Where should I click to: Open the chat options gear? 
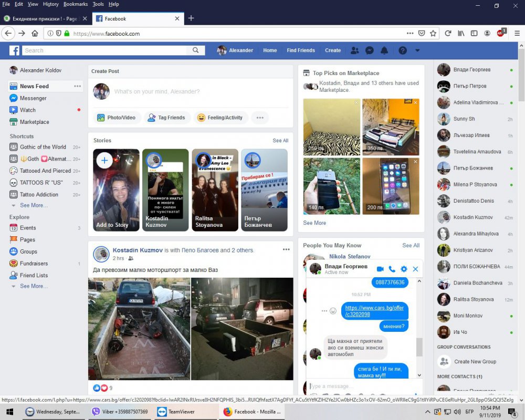(404, 269)
